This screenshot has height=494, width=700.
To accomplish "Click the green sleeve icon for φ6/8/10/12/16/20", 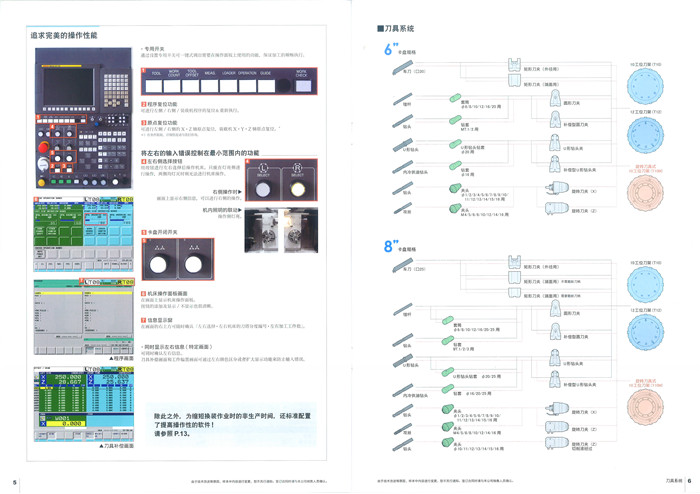I will 455,98.
